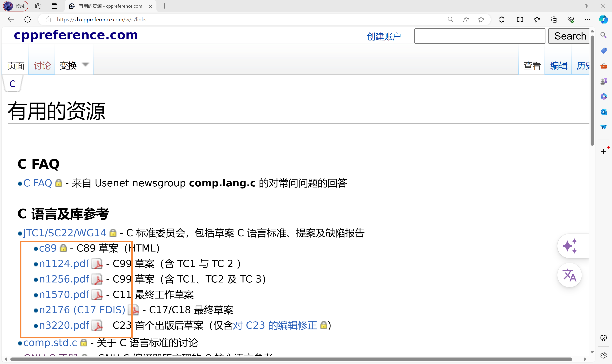Toggle read aloud in the address bar
The image size is (612, 364).
point(466,19)
